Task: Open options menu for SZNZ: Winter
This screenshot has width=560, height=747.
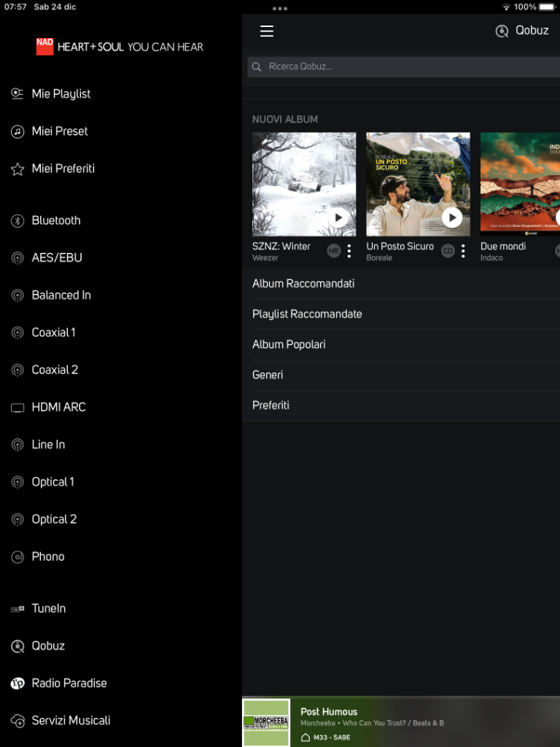Action: tap(349, 251)
